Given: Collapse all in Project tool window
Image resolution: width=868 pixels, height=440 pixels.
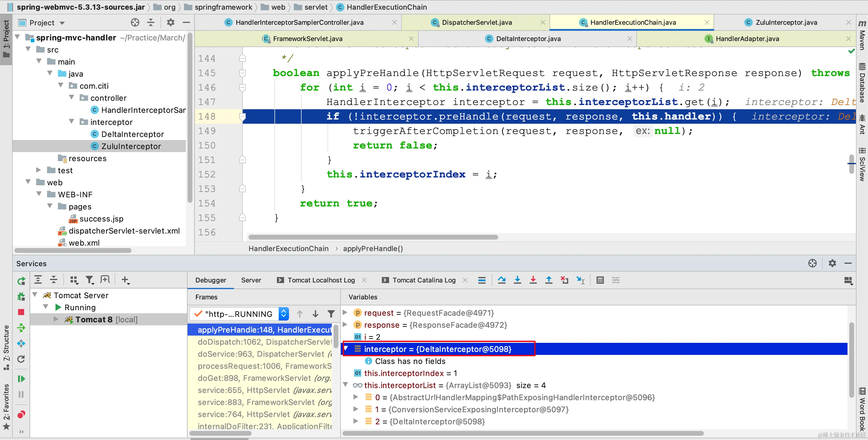Looking at the screenshot, I should click(x=150, y=23).
